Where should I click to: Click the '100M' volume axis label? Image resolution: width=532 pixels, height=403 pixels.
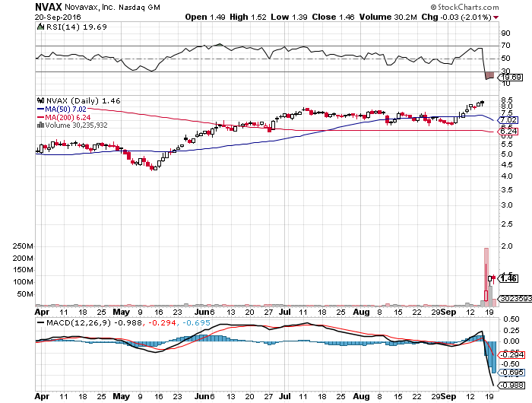tap(23, 282)
